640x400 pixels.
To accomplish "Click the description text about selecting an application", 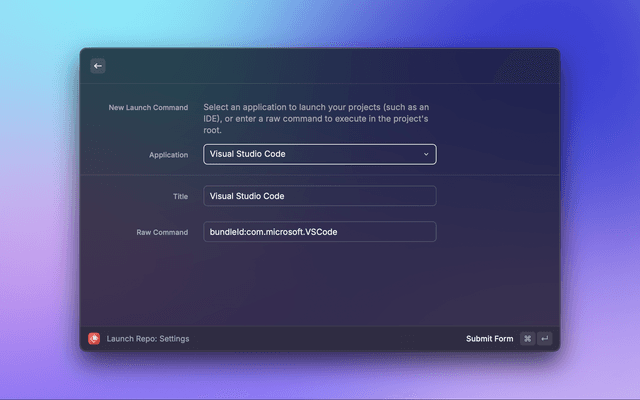I will pos(316,118).
